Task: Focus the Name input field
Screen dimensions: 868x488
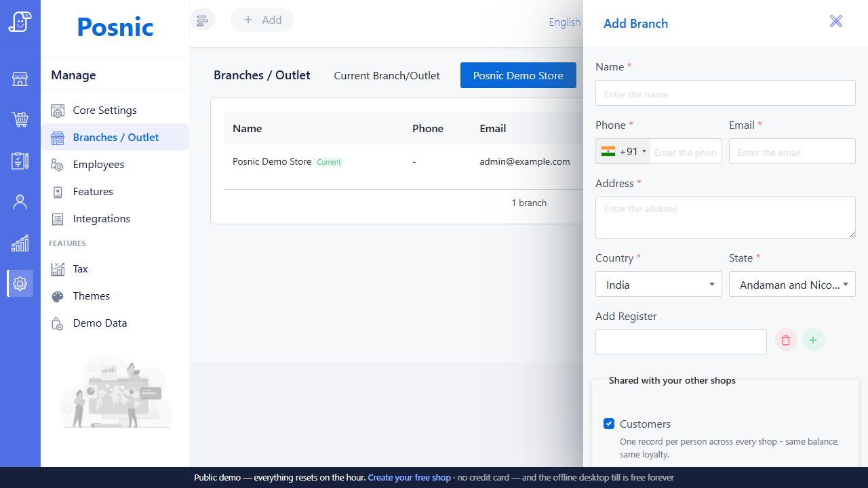Action: pos(725,93)
